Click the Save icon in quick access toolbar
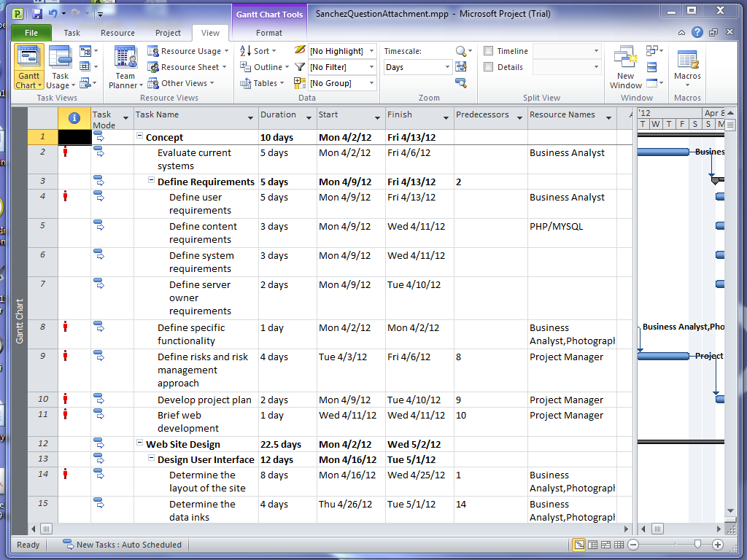 [37, 13]
